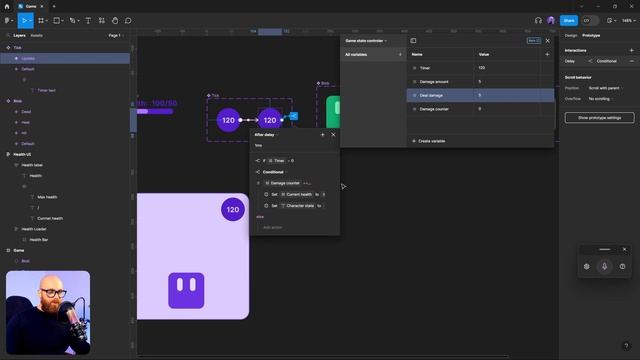Switch to the Layers tab
This screenshot has height=360, width=640.
pyautogui.click(x=19, y=36)
